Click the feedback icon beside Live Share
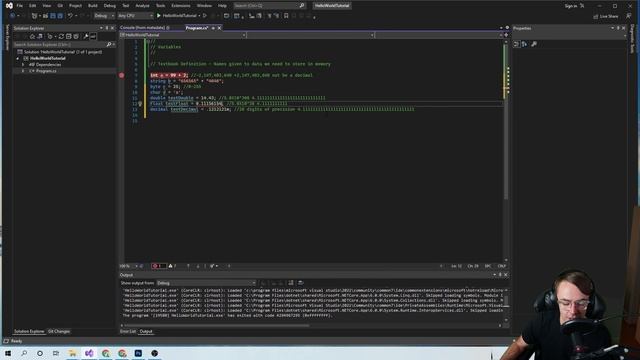 point(629,16)
